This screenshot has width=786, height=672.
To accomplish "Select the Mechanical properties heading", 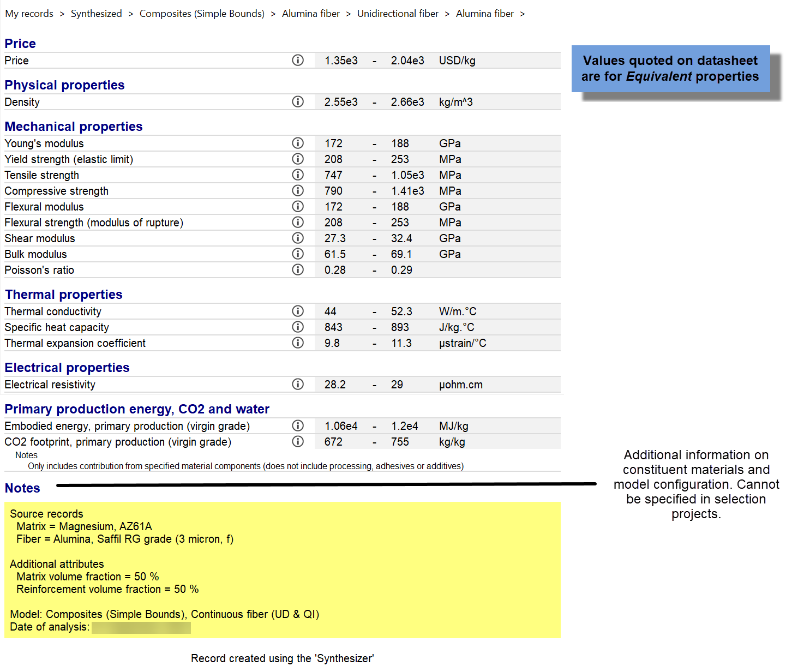I will [74, 127].
